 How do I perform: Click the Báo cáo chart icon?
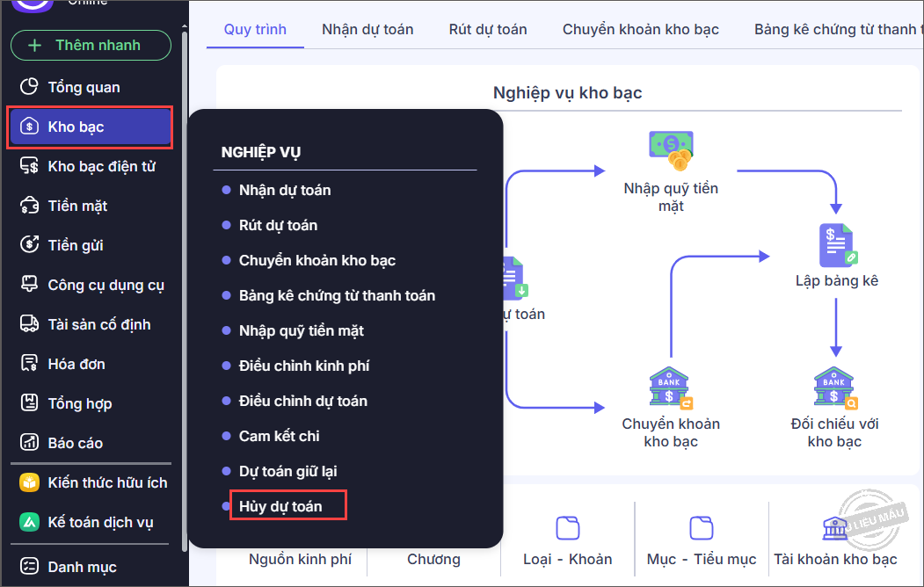pyautogui.click(x=29, y=442)
